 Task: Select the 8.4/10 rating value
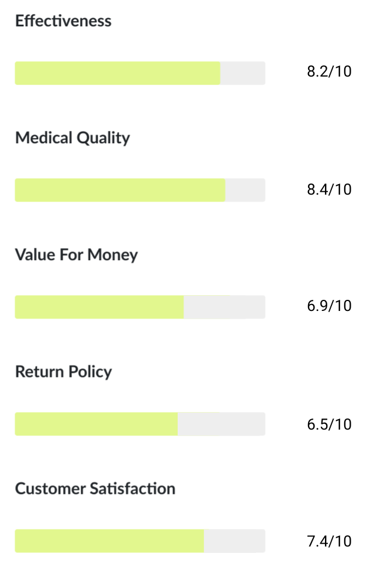[329, 189]
